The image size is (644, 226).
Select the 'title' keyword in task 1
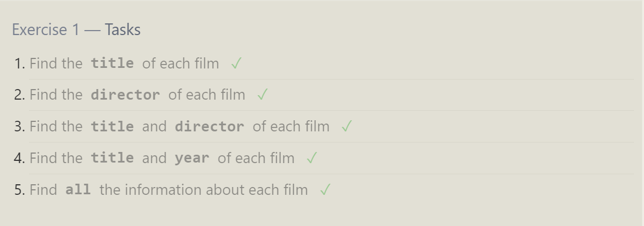pyautogui.click(x=113, y=63)
